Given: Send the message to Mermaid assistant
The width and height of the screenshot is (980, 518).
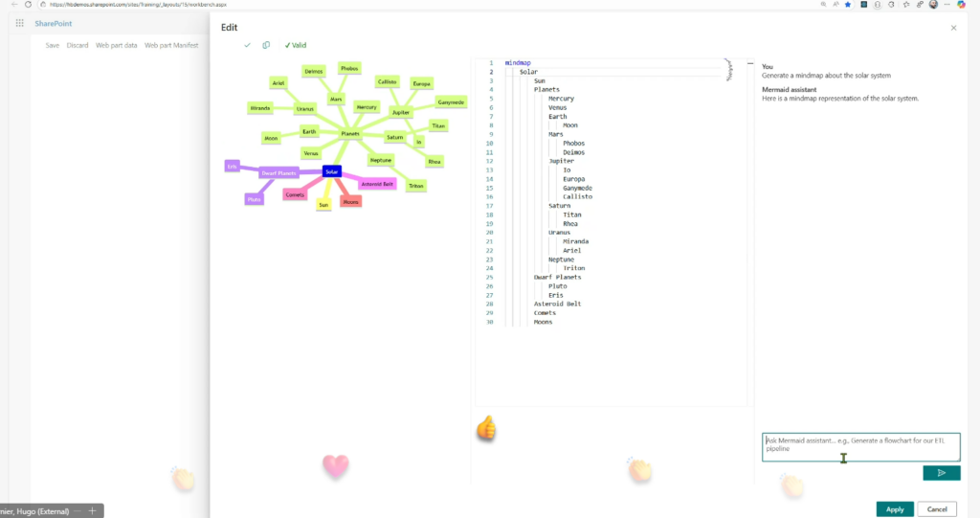Looking at the screenshot, I should coord(942,473).
